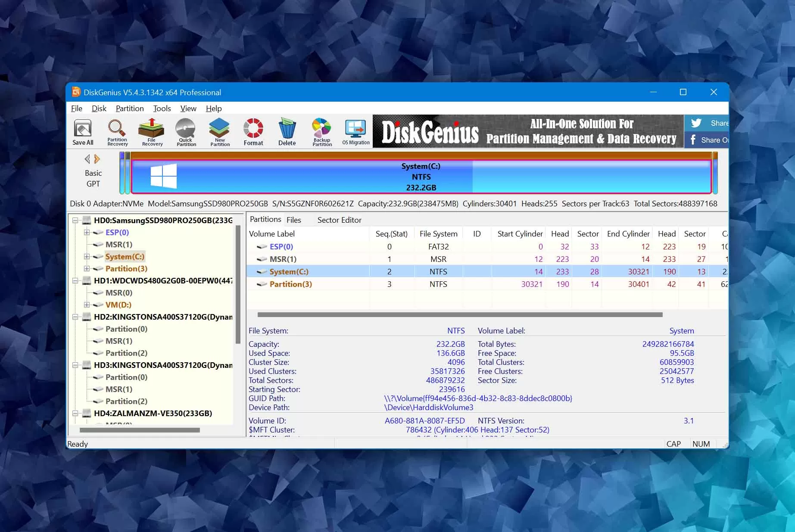Select the Partitions tab
Screen dimensions: 795x532
coord(265,219)
